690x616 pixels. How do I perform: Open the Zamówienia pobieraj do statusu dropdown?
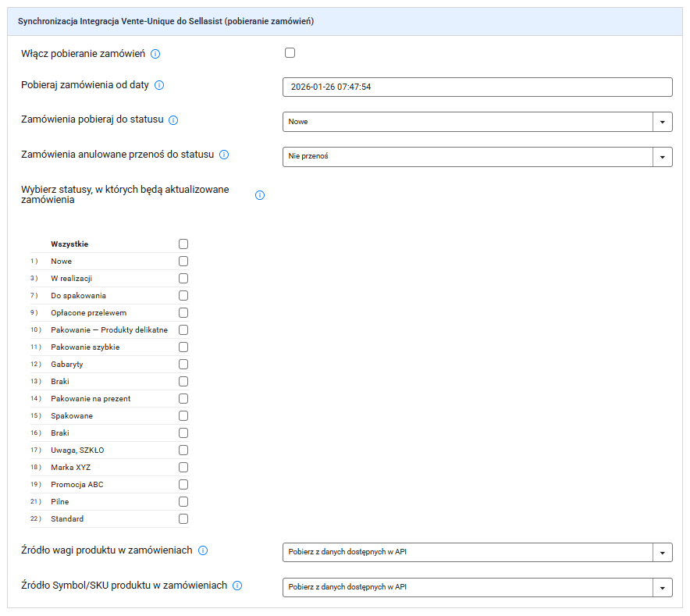tap(477, 122)
